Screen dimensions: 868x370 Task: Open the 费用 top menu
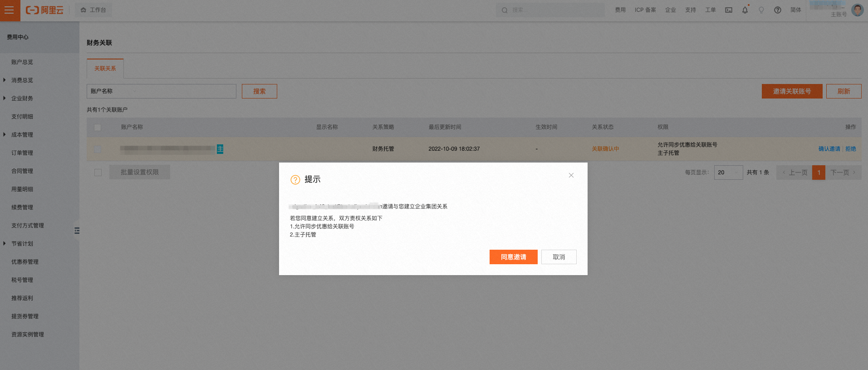(x=620, y=10)
